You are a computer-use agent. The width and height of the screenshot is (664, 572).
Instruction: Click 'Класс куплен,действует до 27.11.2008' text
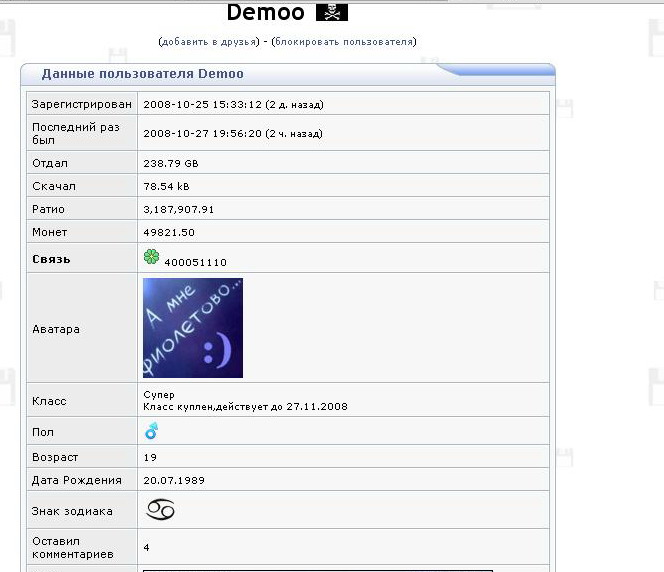pyautogui.click(x=245, y=407)
